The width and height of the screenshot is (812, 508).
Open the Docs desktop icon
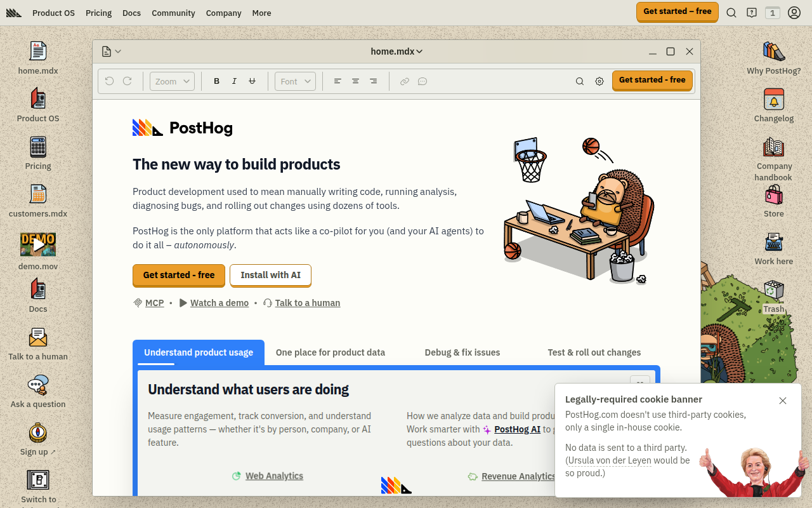[38, 296]
